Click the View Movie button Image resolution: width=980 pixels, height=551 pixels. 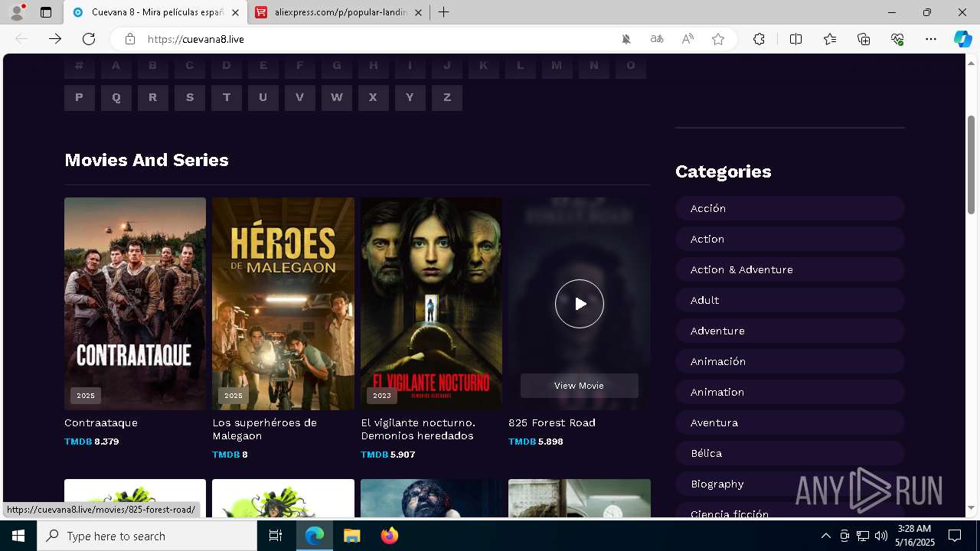coord(580,386)
